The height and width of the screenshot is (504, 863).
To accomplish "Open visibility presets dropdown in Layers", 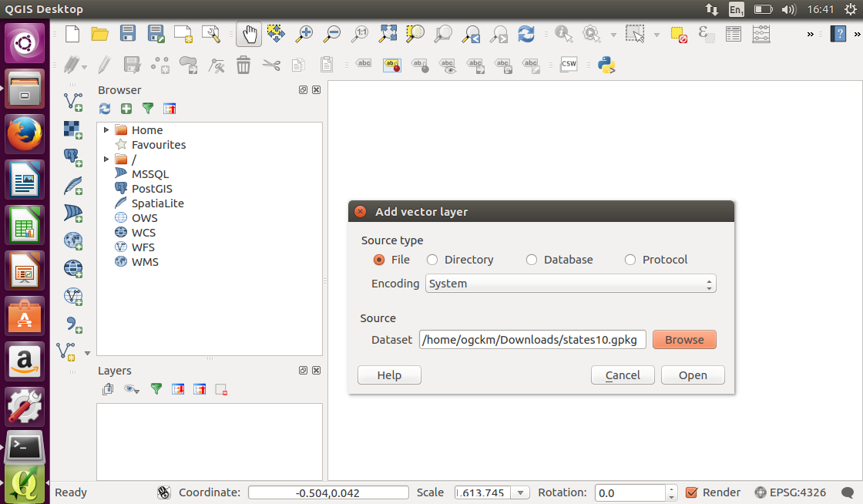I will 132,389.
